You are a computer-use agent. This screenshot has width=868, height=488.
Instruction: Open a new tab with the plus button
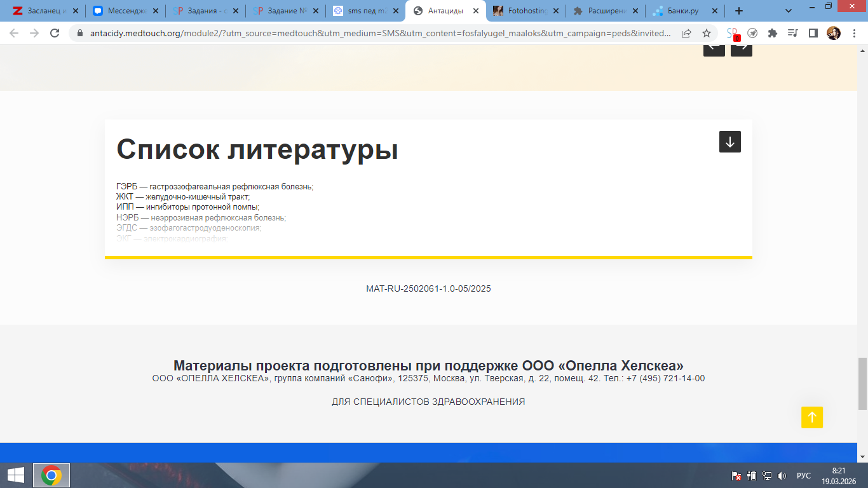pos(738,11)
